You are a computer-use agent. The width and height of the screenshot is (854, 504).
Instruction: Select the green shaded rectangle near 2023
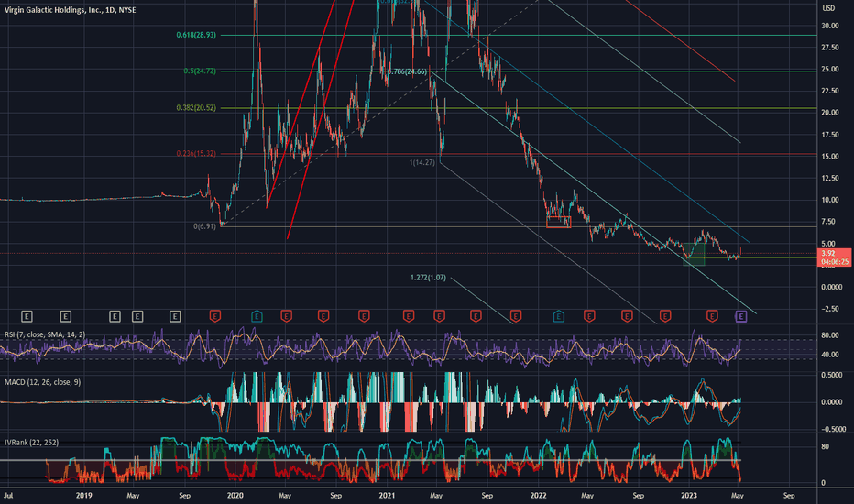(x=694, y=254)
